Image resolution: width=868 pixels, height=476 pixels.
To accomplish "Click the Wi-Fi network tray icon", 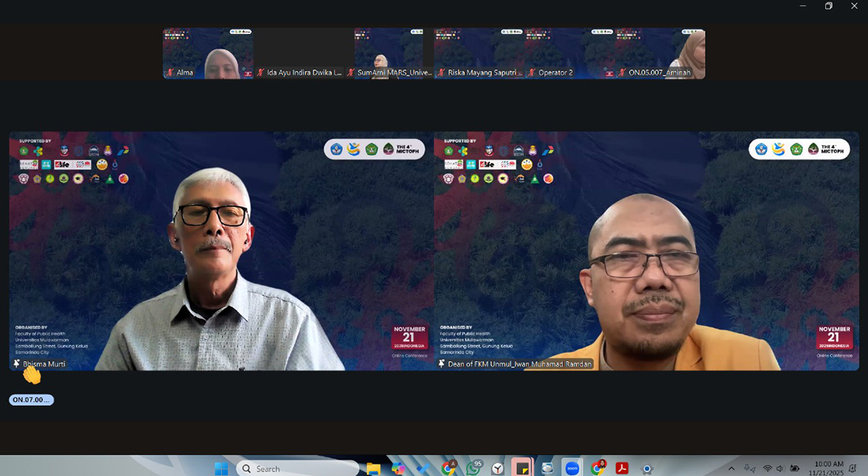I will pyautogui.click(x=767, y=468).
